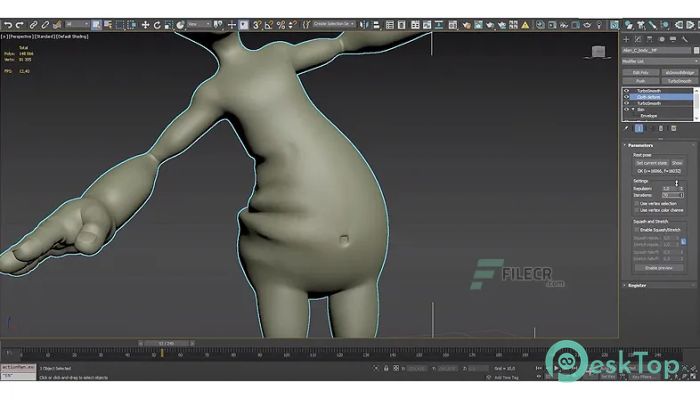Image resolution: width=700 pixels, height=400 pixels.
Task: Toggle eye of Skin modifier
Action: 626,109
